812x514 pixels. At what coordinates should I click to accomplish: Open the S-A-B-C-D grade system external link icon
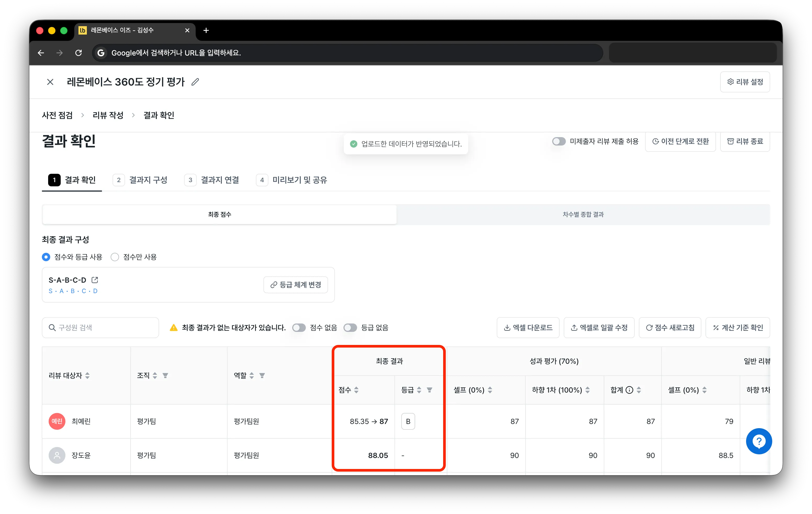click(x=95, y=280)
